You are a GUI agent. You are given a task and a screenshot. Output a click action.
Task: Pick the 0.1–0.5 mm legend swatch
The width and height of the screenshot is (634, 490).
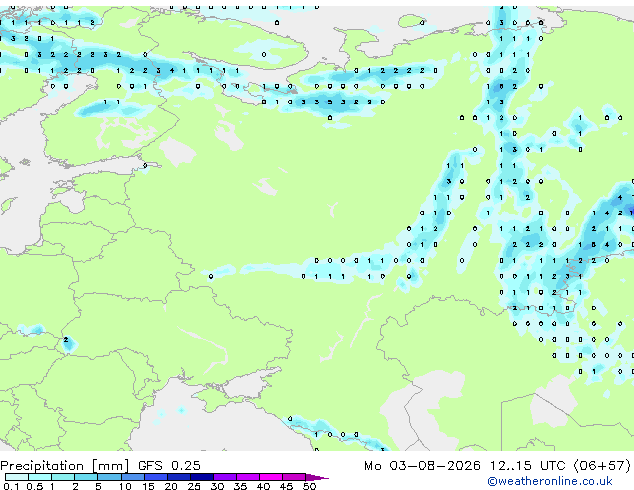(x=17, y=477)
